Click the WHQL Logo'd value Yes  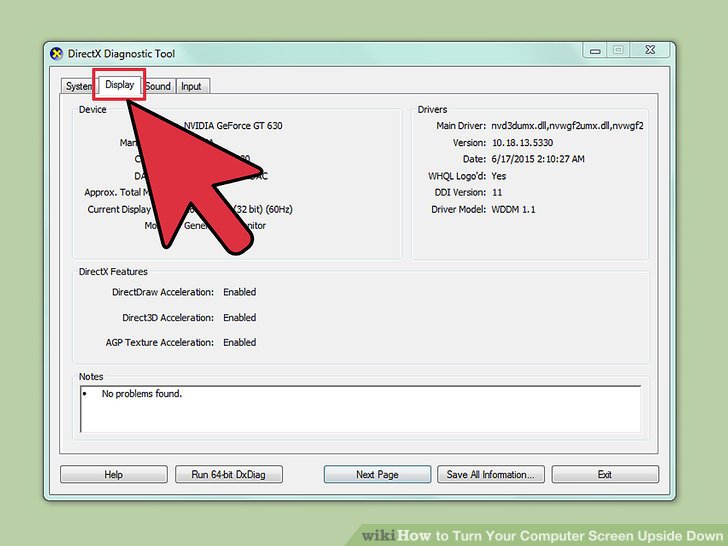pyautogui.click(x=499, y=176)
